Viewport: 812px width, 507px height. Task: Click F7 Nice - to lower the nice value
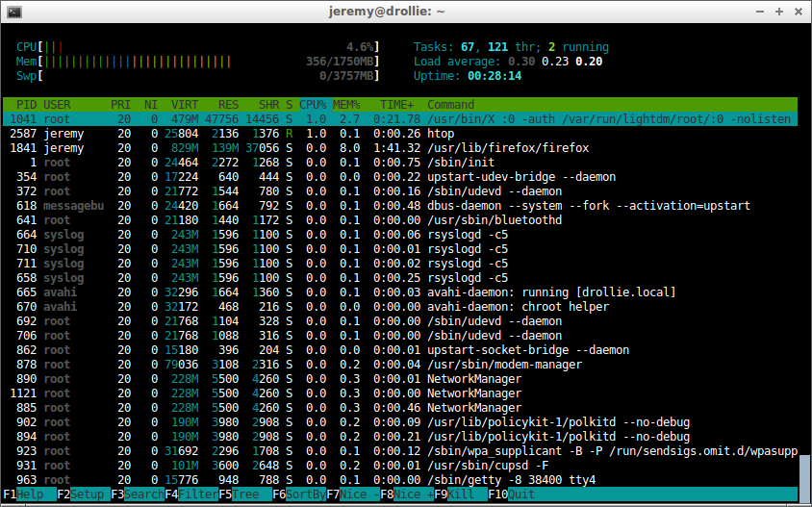[x=353, y=494]
